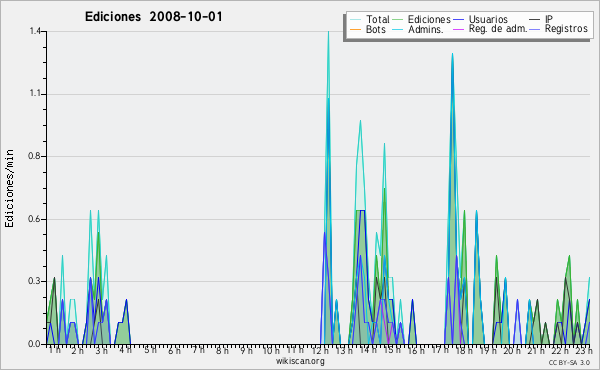The image size is (600, 370).
Task: Click the '23 h' x-axis tick label
Action: [584, 350]
